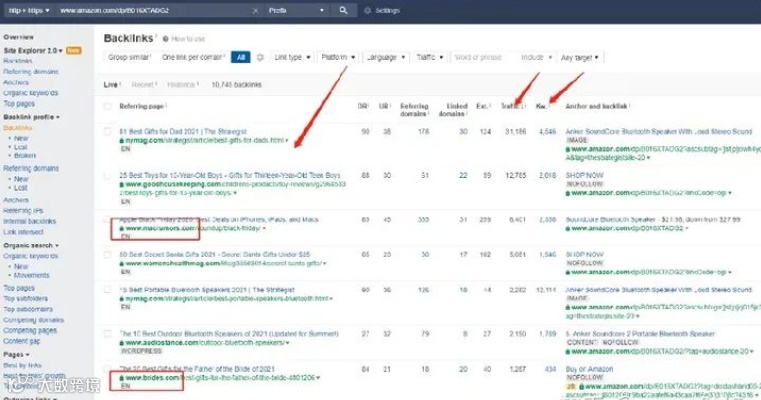Open Buy on Amazon anchor link
This screenshot has width=761, height=400.
pyautogui.click(x=589, y=369)
